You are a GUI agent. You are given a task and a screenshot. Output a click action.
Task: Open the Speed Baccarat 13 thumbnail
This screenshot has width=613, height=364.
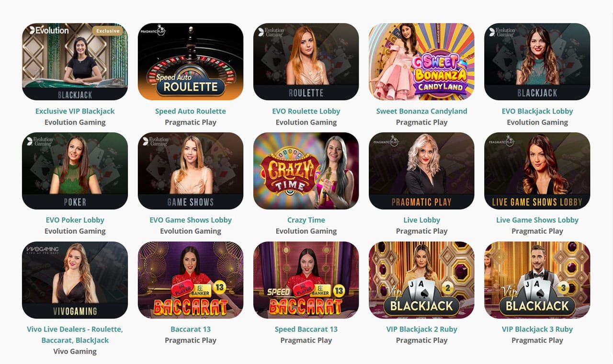pyautogui.click(x=306, y=280)
